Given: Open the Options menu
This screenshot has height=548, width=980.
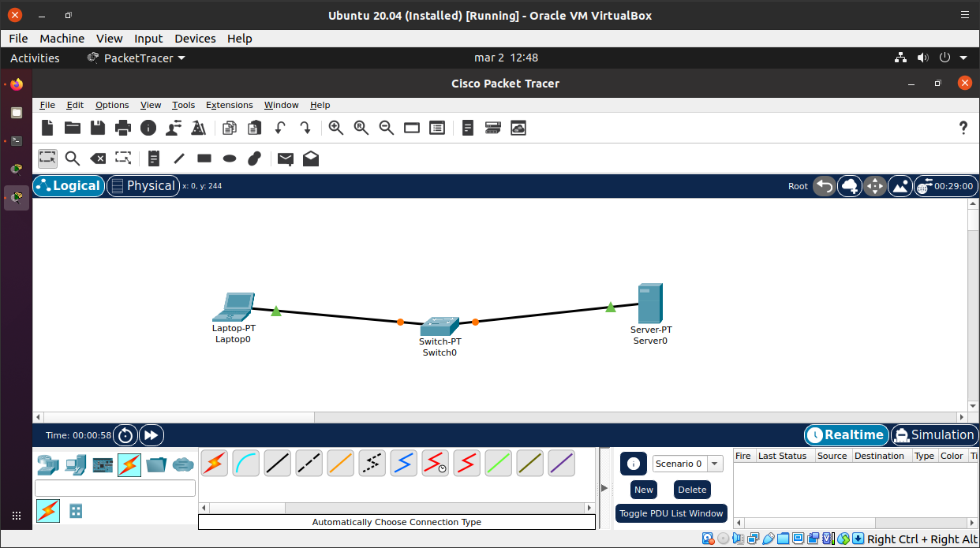Looking at the screenshot, I should pyautogui.click(x=112, y=105).
